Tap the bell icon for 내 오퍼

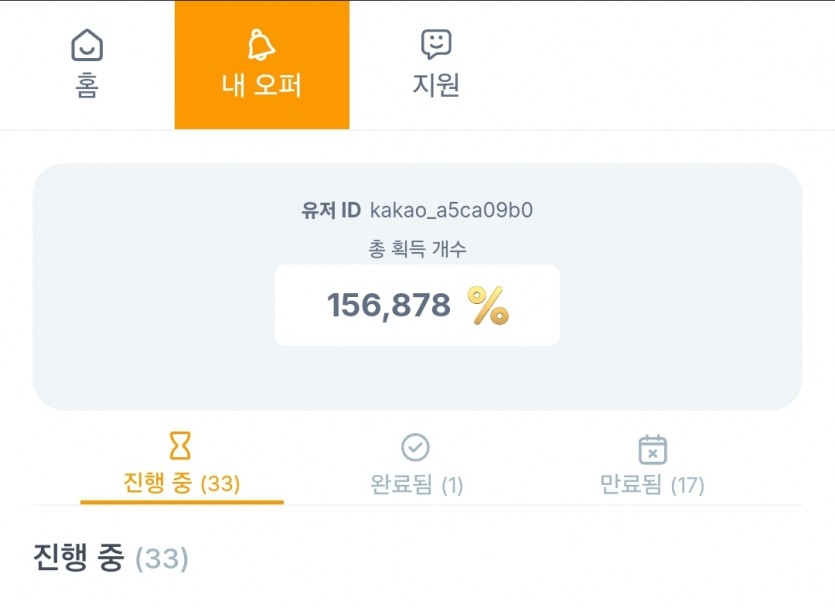tap(261, 45)
